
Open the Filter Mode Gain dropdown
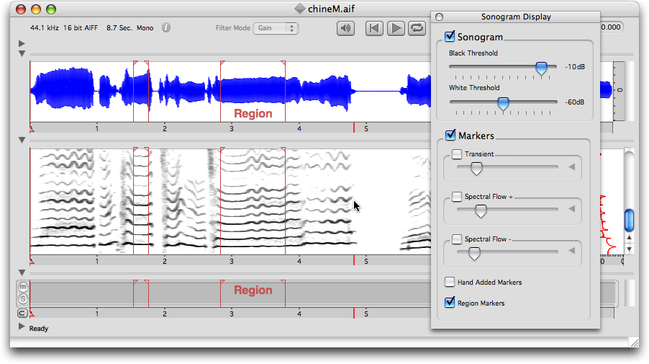(x=276, y=28)
